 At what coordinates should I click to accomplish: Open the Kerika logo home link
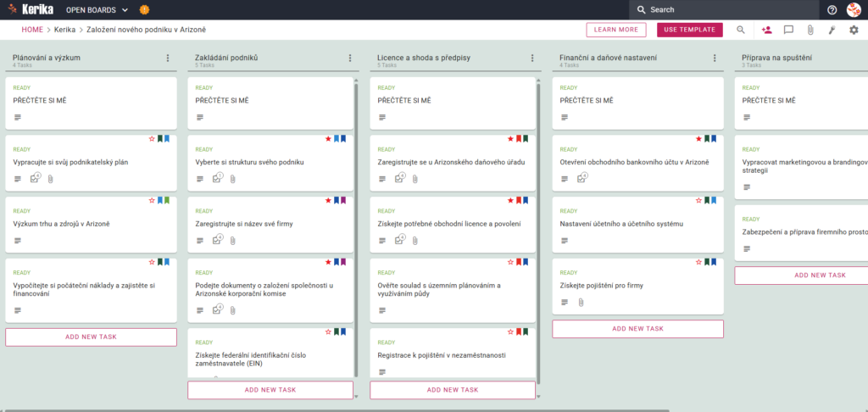point(31,9)
